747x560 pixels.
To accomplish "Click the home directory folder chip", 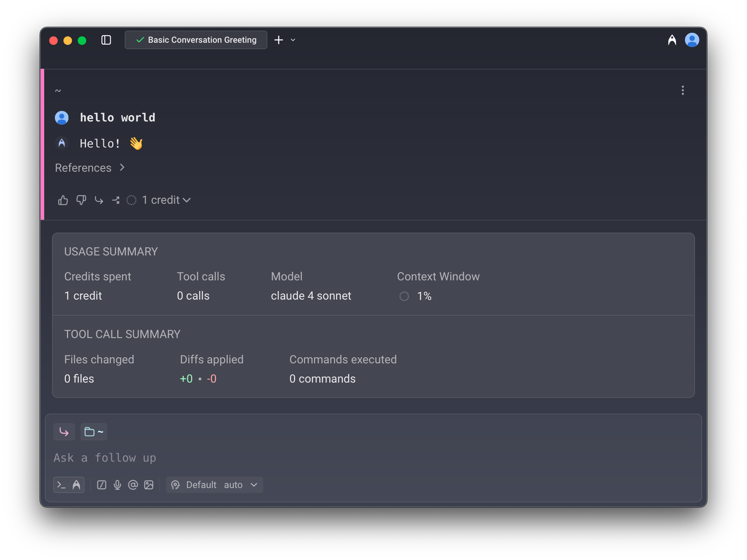I will (94, 432).
